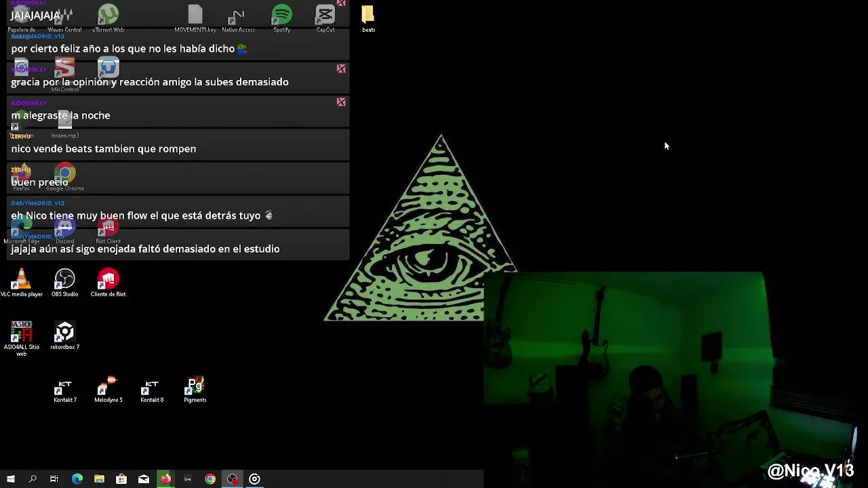
Task: Click message 'jajaja aún así sigo enojada'
Action: pos(178,244)
